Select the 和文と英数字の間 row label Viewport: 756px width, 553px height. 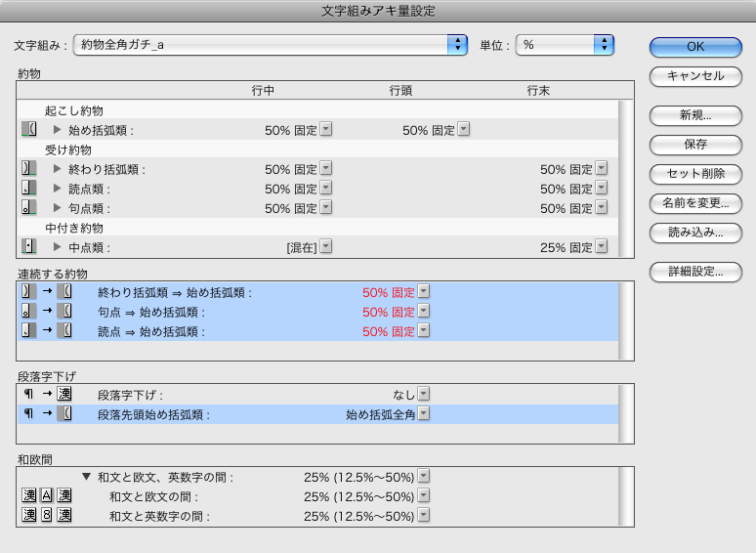point(159,516)
